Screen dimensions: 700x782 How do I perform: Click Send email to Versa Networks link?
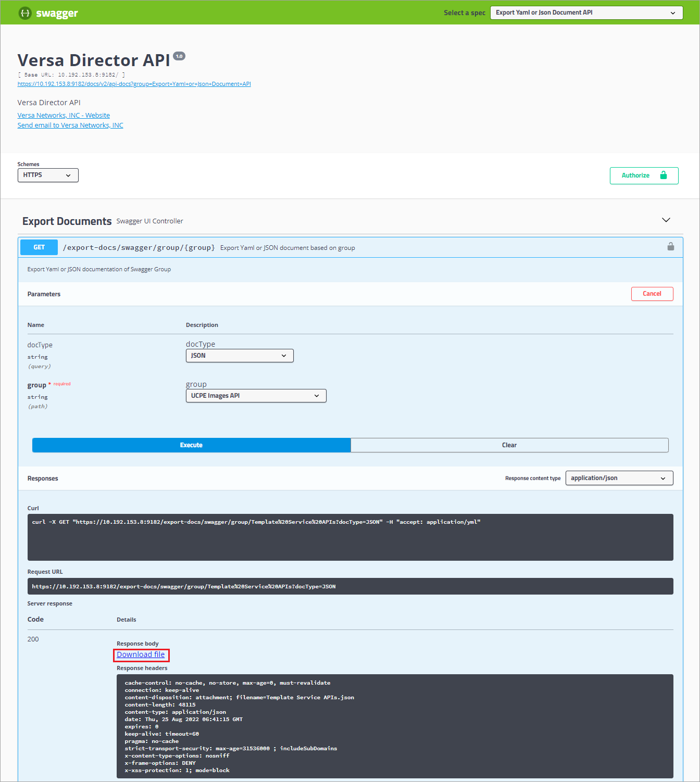[70, 125]
